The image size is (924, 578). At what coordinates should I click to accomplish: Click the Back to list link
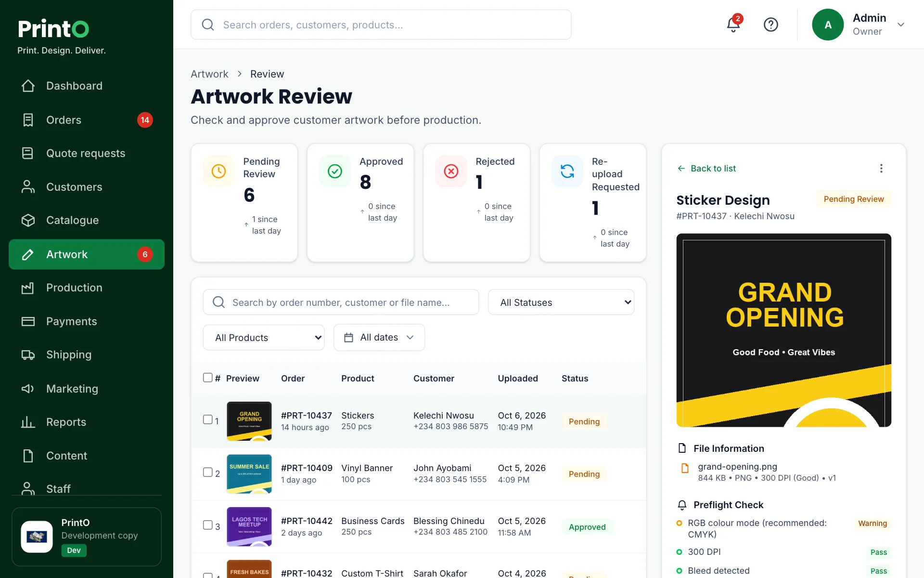[x=706, y=169]
